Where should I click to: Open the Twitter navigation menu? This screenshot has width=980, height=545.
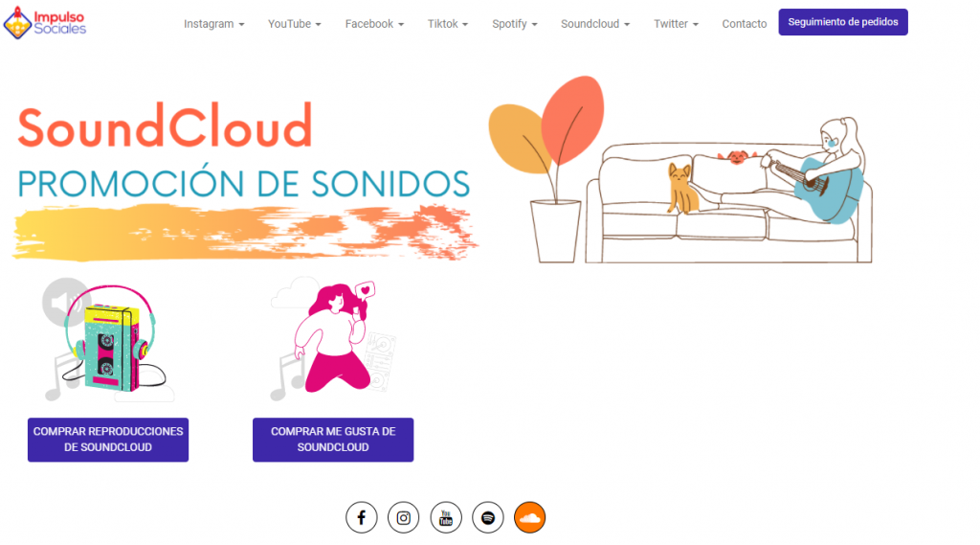676,24
